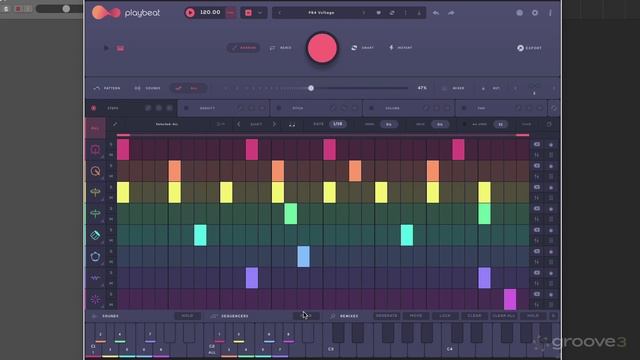Image resolution: width=640 pixels, height=360 pixels.
Task: Favorite the current preset with the heart icon
Action: click(378, 13)
